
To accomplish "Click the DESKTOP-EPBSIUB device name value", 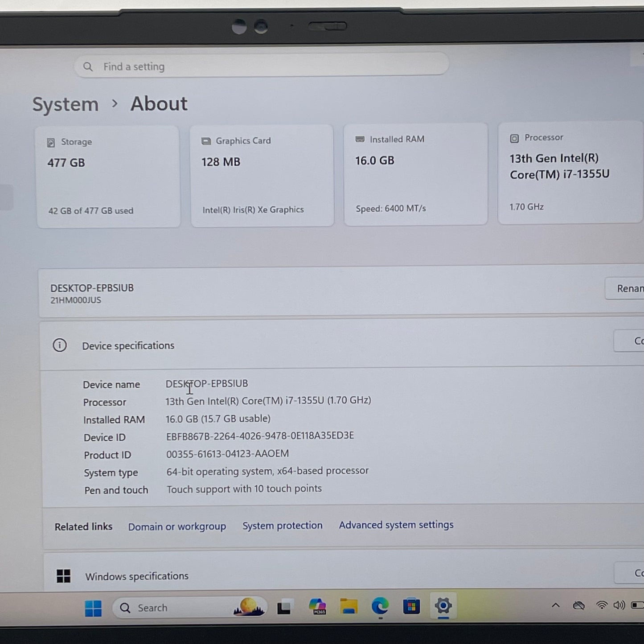I will 207,384.
